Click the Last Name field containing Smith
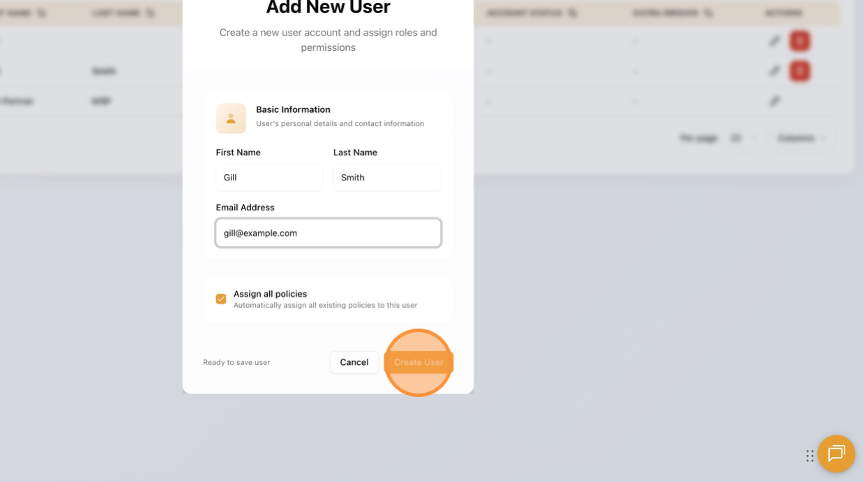 pos(386,177)
